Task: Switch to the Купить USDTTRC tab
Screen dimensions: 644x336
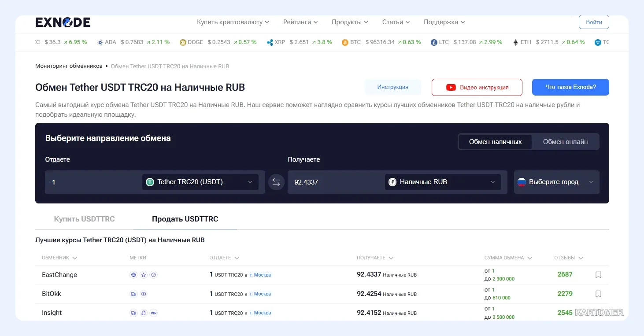Action: (x=84, y=219)
